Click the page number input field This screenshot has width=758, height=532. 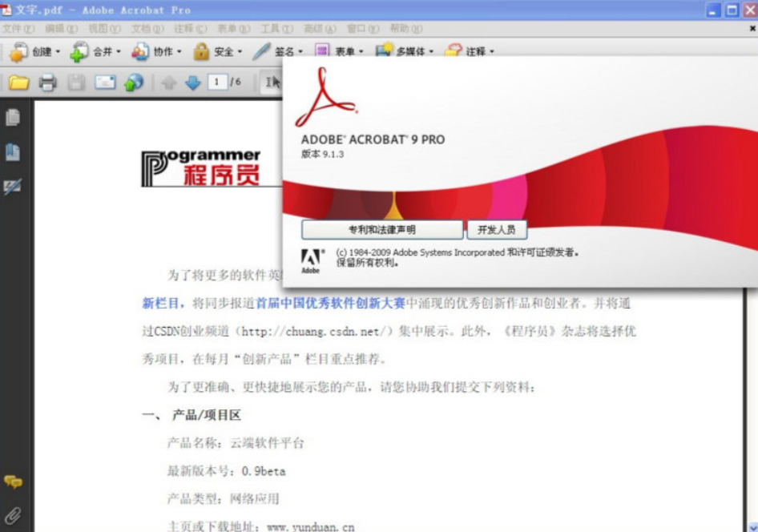pos(217,83)
